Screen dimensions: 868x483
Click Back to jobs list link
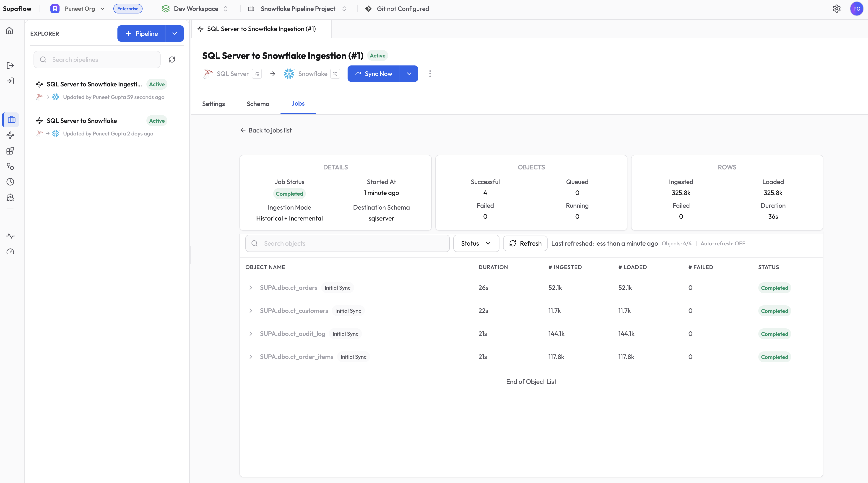click(266, 130)
